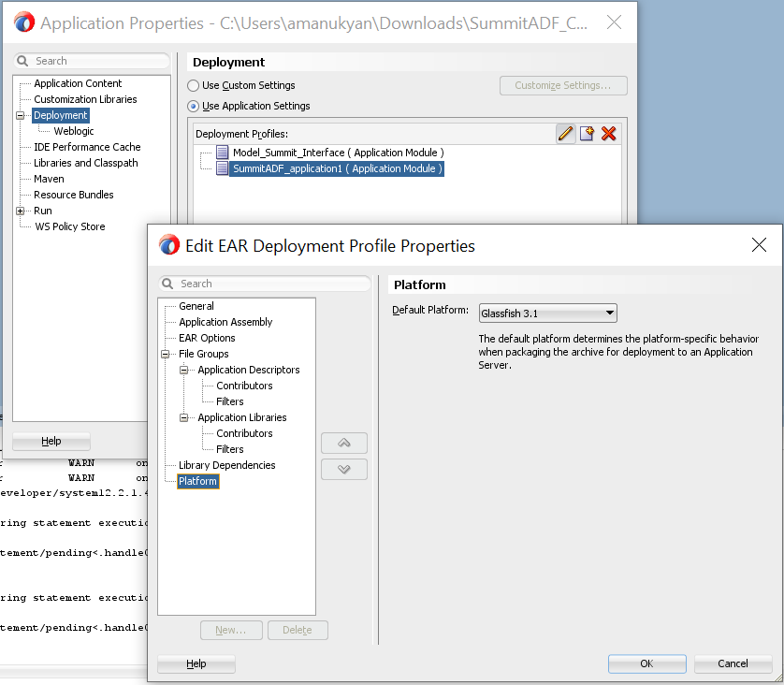
Task: Select Customization Libraries in the tree
Action: [x=85, y=99]
